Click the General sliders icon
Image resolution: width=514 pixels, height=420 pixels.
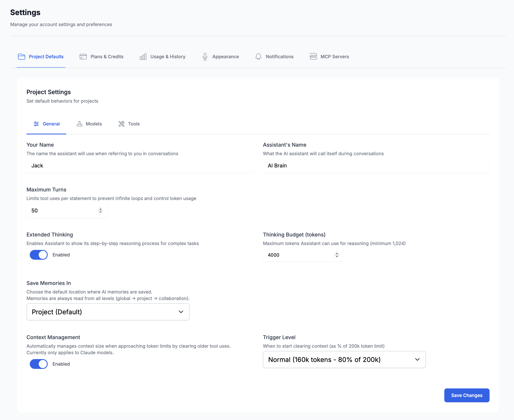(36, 124)
